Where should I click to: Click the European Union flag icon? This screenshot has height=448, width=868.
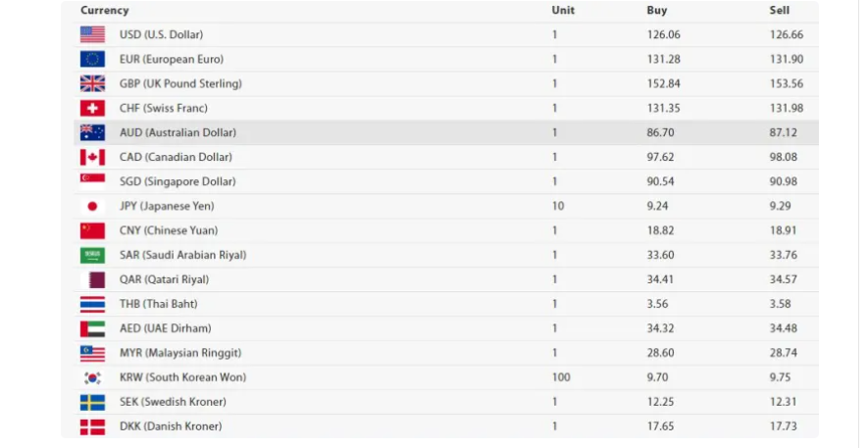click(x=92, y=59)
